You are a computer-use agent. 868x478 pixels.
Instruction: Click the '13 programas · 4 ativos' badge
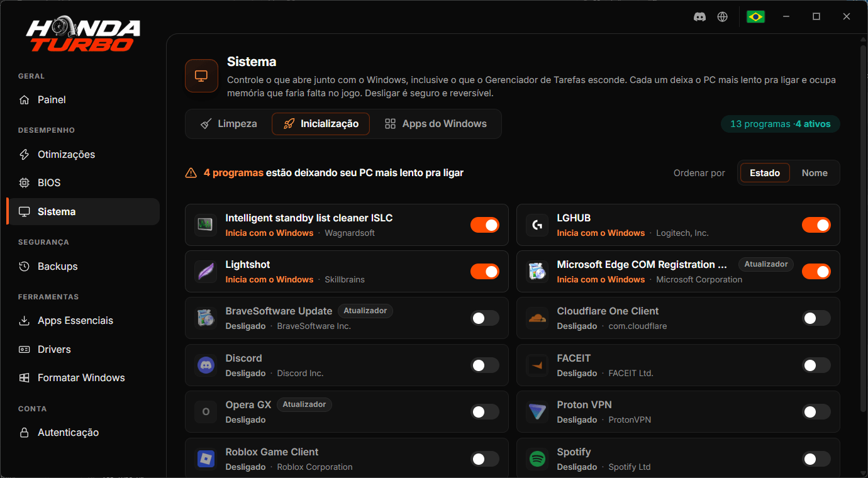[781, 124]
